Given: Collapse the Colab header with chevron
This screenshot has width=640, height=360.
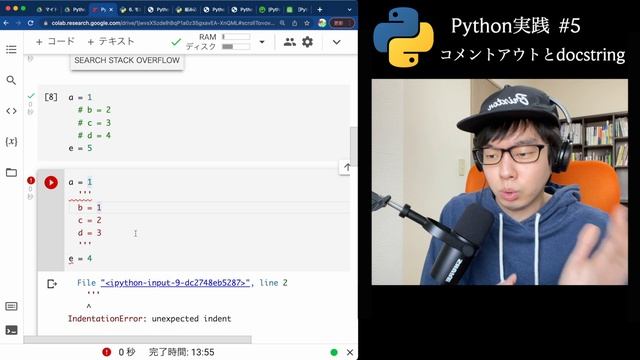Looking at the screenshot, I should coord(336,42).
